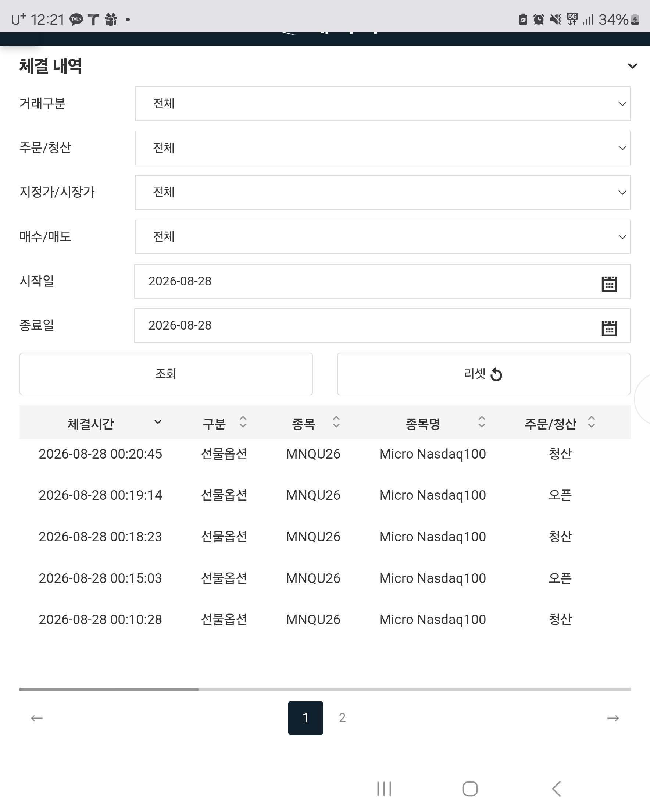Tap the T app notification icon

[x=93, y=19]
